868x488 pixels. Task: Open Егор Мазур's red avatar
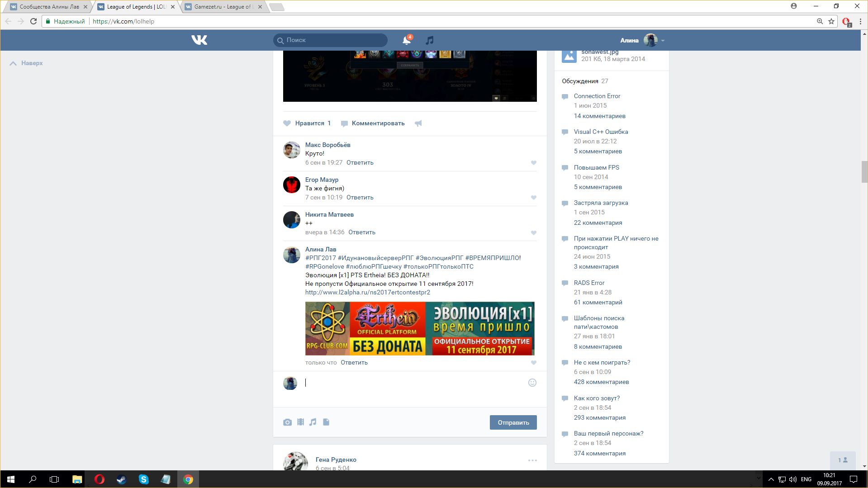292,185
